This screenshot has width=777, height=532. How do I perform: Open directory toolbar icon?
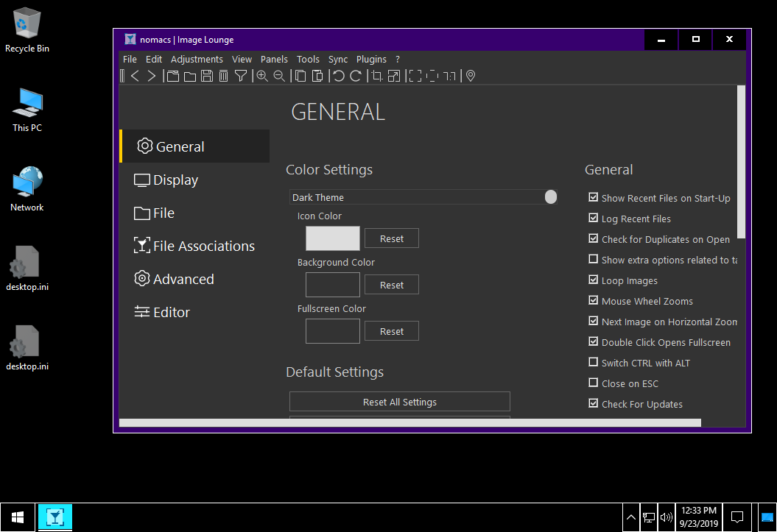(x=173, y=76)
